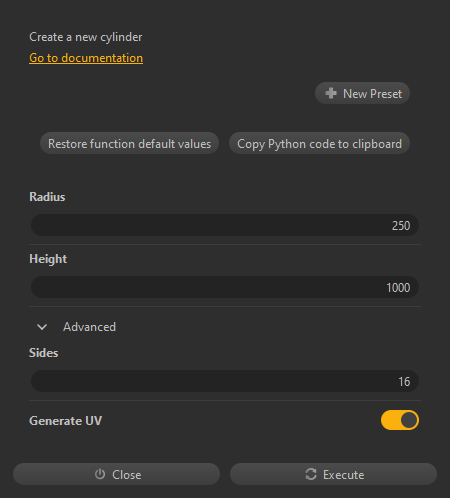Click the refresh icon on Execute button
This screenshot has height=498, width=450.
311,474
